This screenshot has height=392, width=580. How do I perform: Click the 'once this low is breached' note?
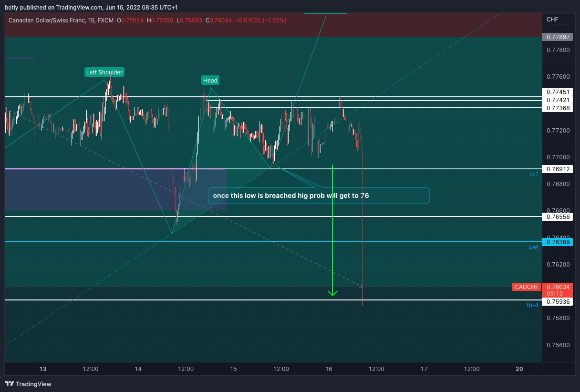point(319,196)
